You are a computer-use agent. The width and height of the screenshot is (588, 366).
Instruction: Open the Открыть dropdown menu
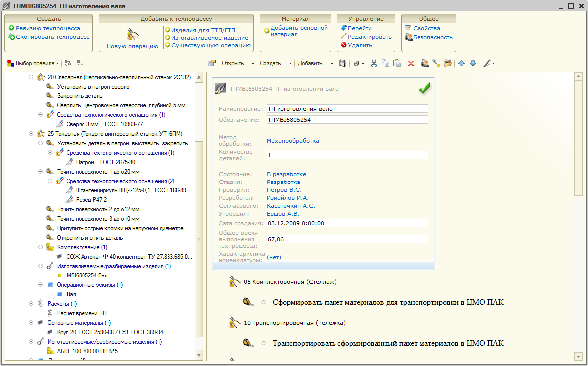point(238,64)
